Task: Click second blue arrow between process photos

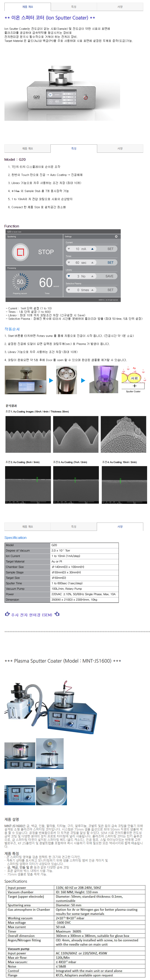Action: click(x=83, y=380)
